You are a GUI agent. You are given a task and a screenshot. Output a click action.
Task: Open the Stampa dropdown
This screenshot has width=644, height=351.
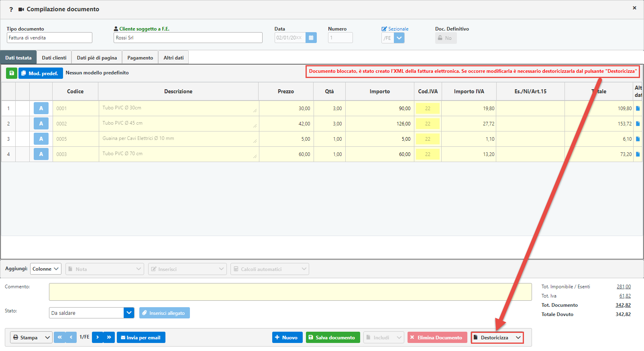[x=31, y=337]
